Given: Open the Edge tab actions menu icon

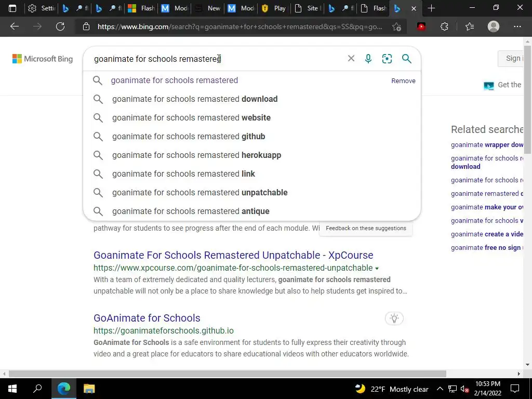Looking at the screenshot, I should coord(12,8).
